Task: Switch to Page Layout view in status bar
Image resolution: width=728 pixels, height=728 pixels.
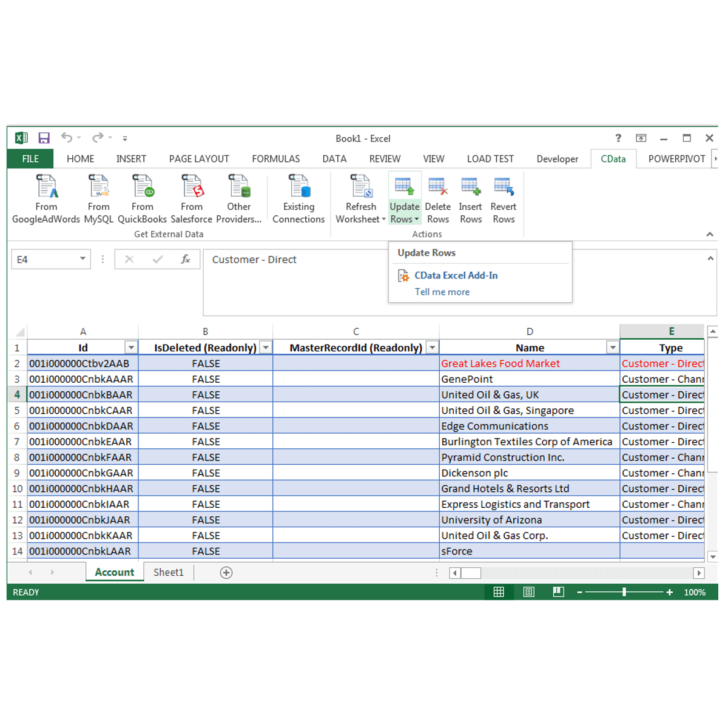Action: coord(529,592)
